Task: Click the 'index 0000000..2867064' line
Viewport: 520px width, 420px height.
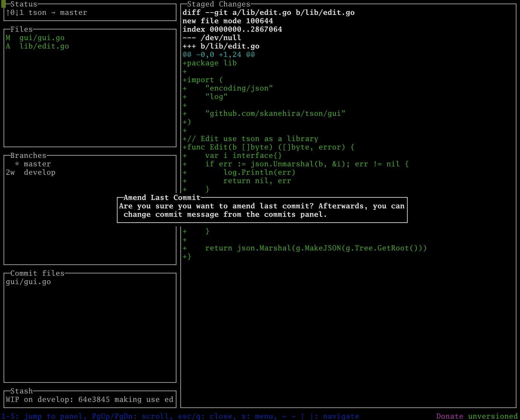Action: point(232,29)
